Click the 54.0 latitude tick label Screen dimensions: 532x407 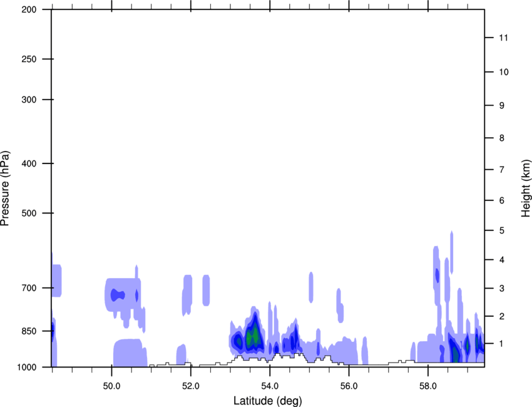click(270, 386)
